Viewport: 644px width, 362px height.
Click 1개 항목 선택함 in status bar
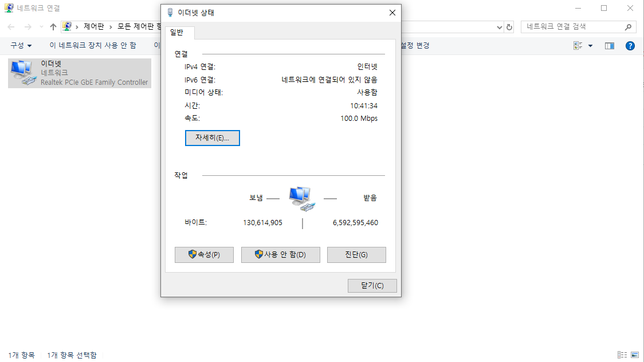click(72, 355)
